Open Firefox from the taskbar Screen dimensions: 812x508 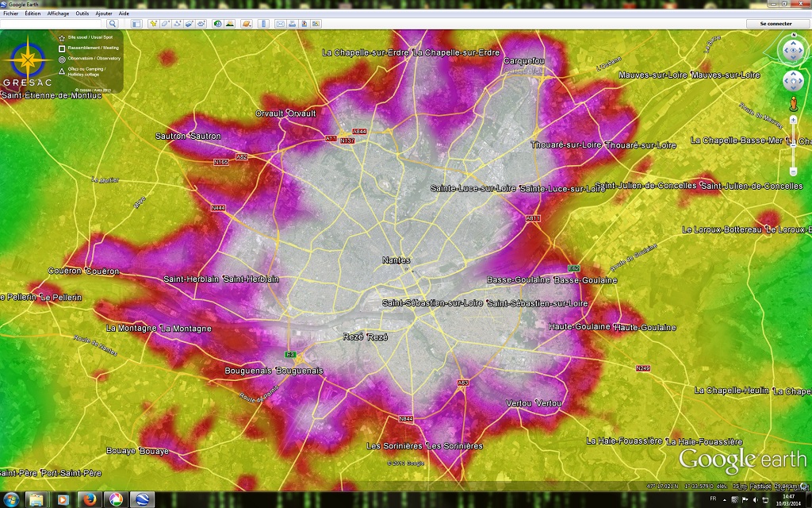point(90,500)
